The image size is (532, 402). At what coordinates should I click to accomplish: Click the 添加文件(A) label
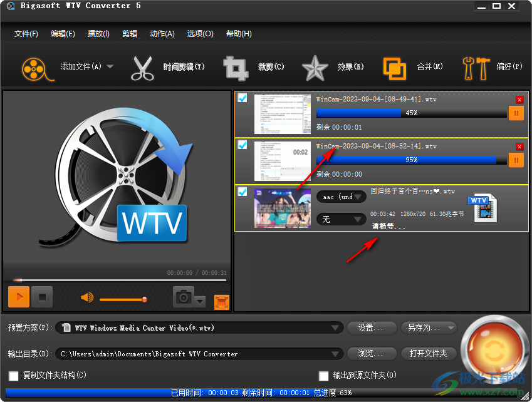(81, 66)
